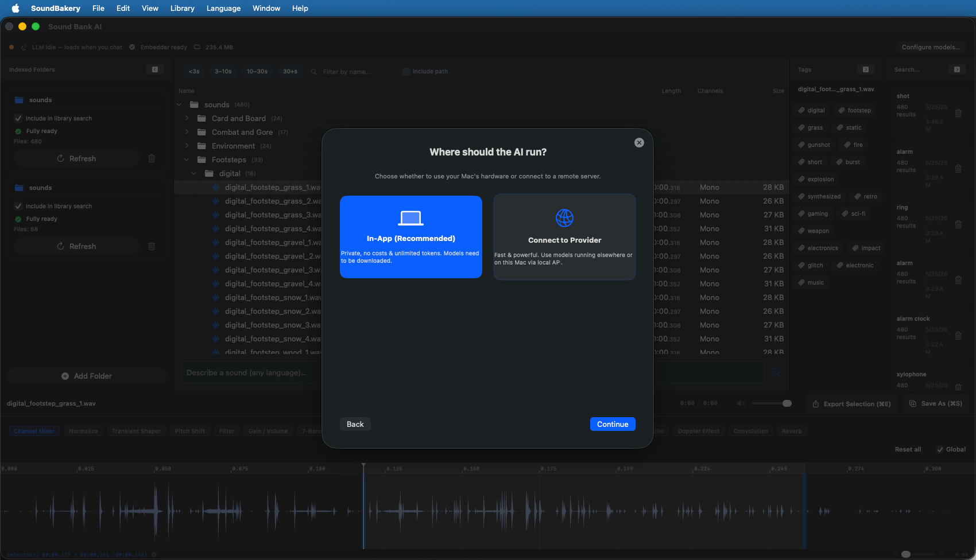Collapse the sounds root folder
Viewport: 976px width, 560px height.
pyautogui.click(x=179, y=104)
